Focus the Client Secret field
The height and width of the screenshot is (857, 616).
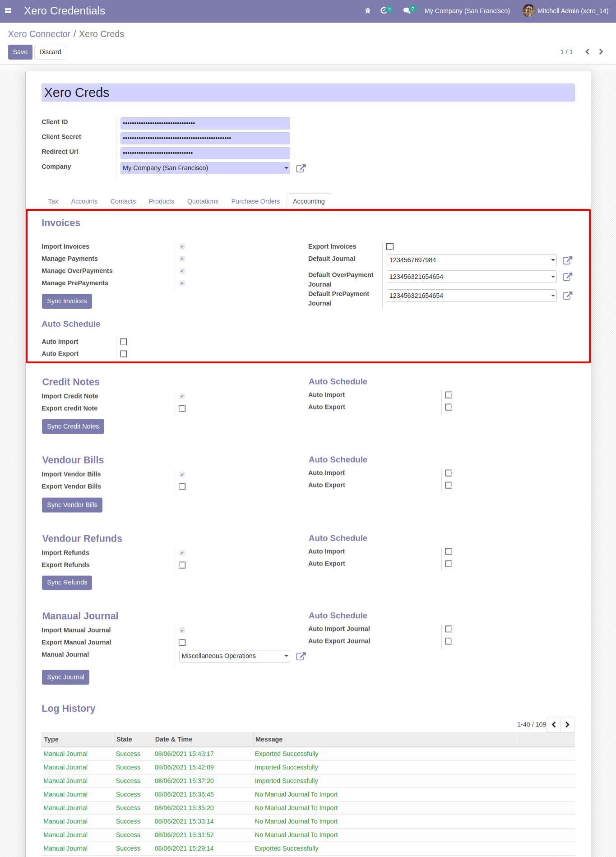click(x=205, y=138)
